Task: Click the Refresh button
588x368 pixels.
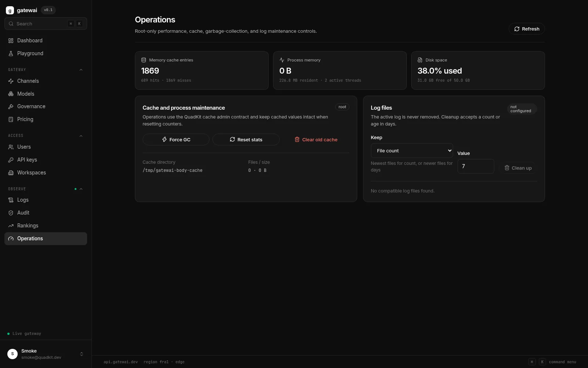Action: point(527,29)
